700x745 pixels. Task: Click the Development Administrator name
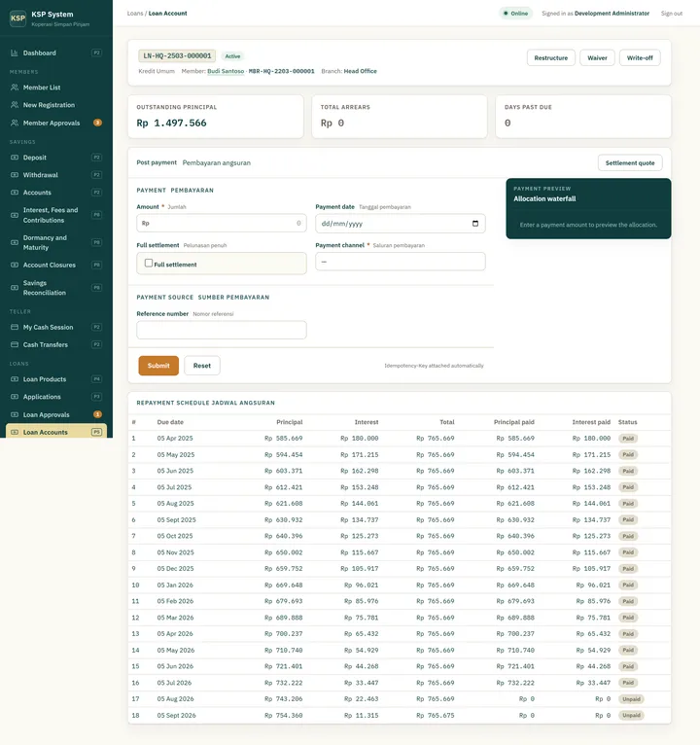tap(612, 14)
